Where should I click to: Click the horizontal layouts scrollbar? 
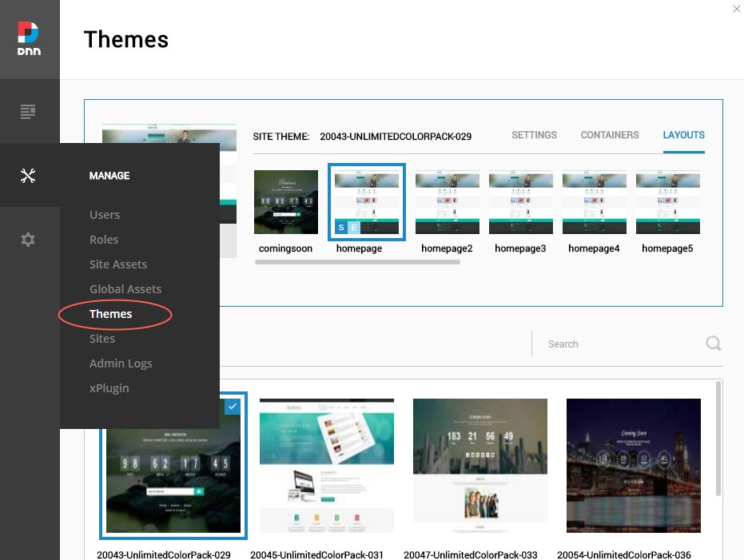357,262
